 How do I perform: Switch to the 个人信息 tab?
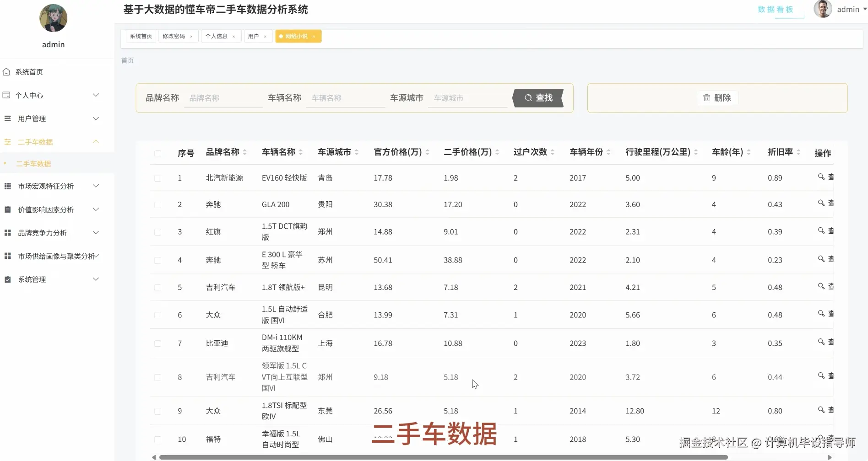point(217,36)
